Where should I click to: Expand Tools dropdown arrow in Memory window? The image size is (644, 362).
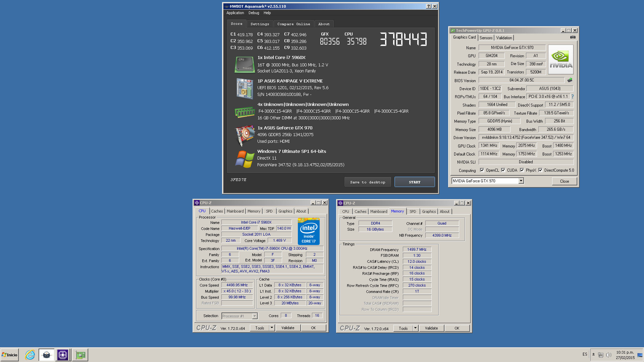coord(415,328)
